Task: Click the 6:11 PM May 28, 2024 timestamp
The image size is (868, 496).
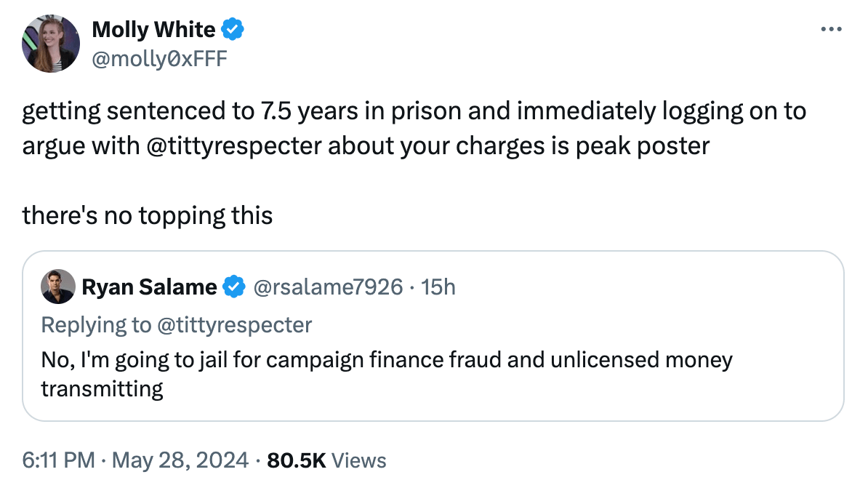Action: pyautogui.click(x=133, y=460)
